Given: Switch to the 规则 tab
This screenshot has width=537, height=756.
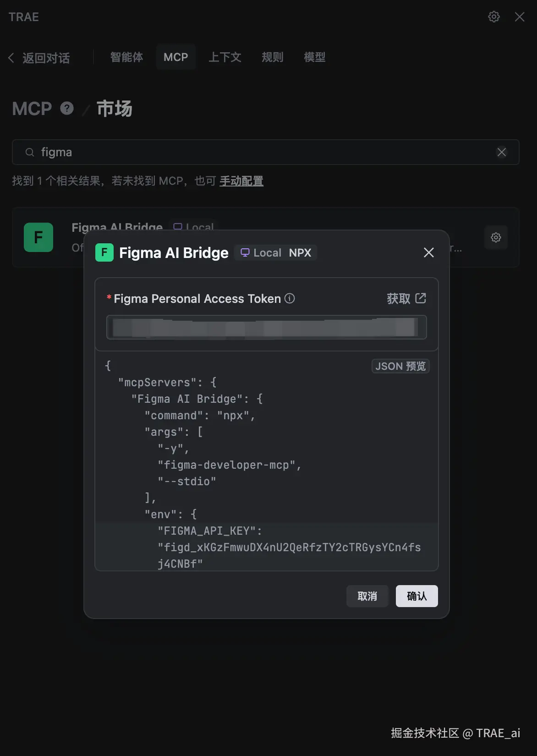Looking at the screenshot, I should 273,57.
